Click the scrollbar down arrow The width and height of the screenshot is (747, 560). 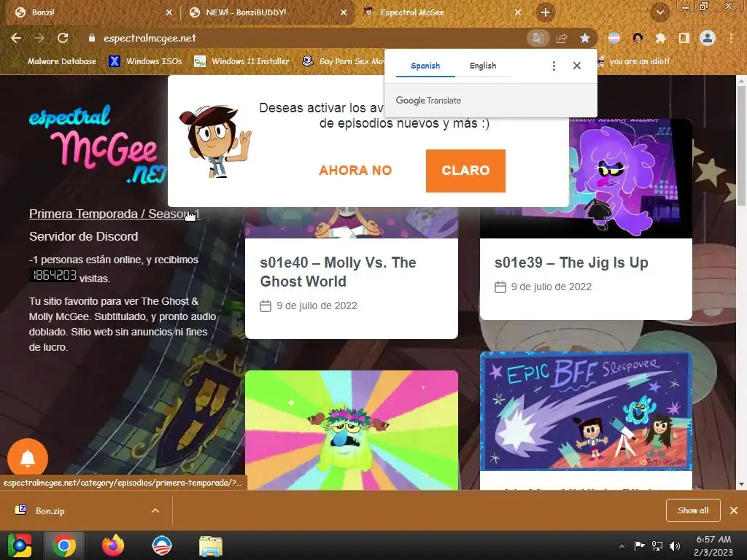[x=741, y=484]
